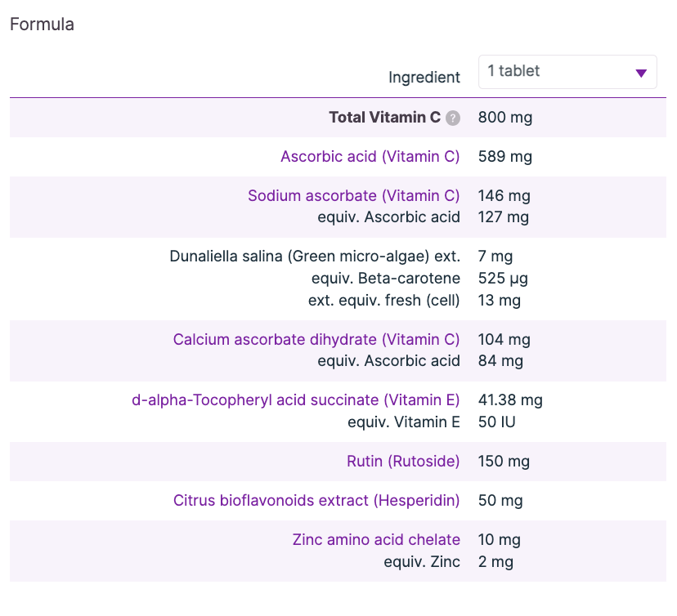Open Calcium ascorbate dihydrate ingredient link

click(x=316, y=340)
